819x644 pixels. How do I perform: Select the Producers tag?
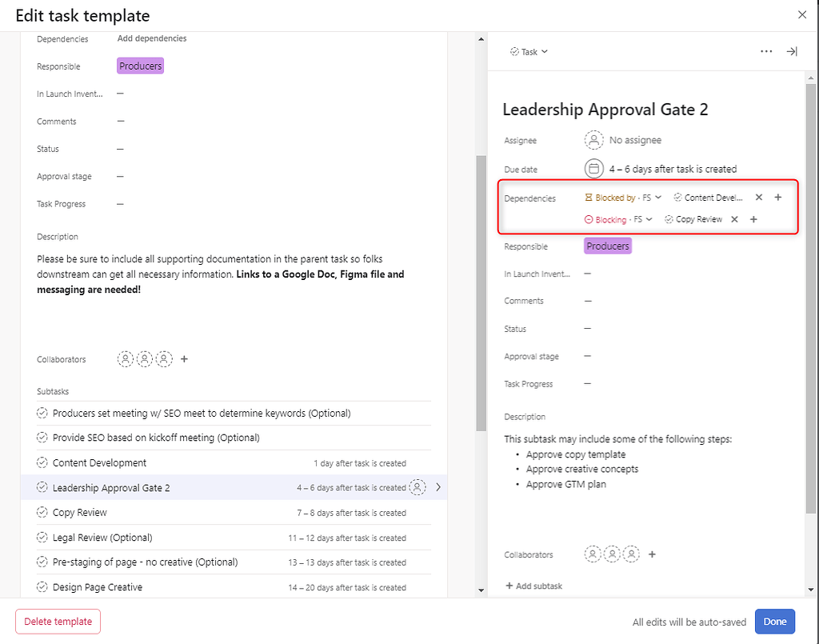(x=607, y=246)
